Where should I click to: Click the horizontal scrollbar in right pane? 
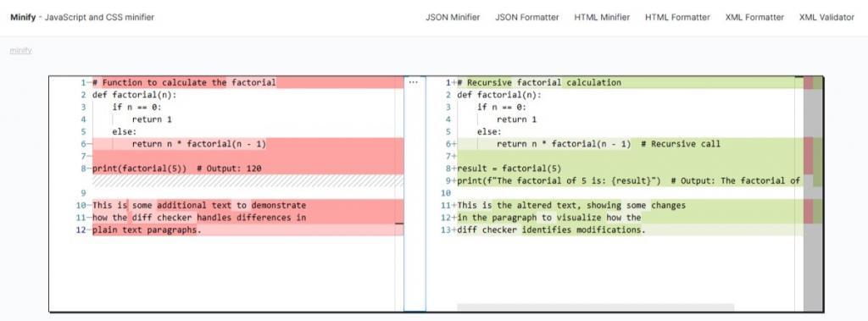(x=595, y=307)
